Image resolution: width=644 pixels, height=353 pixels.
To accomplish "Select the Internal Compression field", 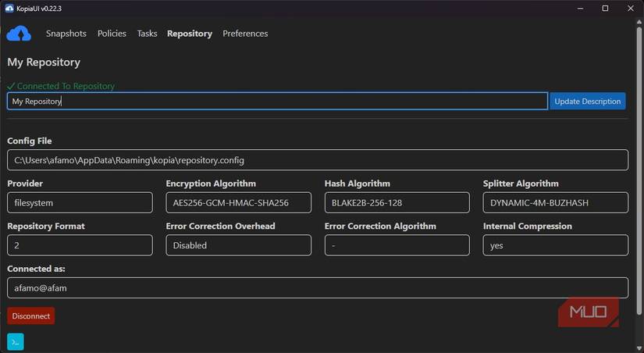I will (x=555, y=245).
